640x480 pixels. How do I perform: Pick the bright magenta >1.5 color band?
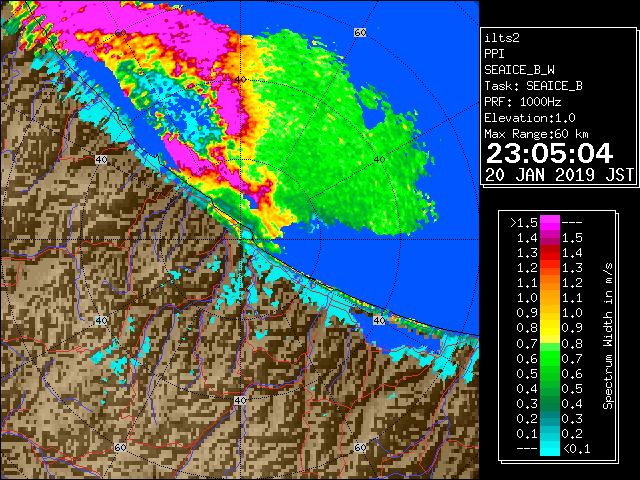pyautogui.click(x=550, y=223)
